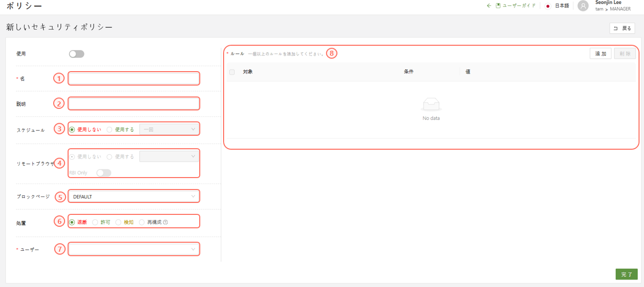Image resolution: width=644 pixels, height=287 pixels.
Task: Click the 追加 button to add rule
Action: (600, 54)
